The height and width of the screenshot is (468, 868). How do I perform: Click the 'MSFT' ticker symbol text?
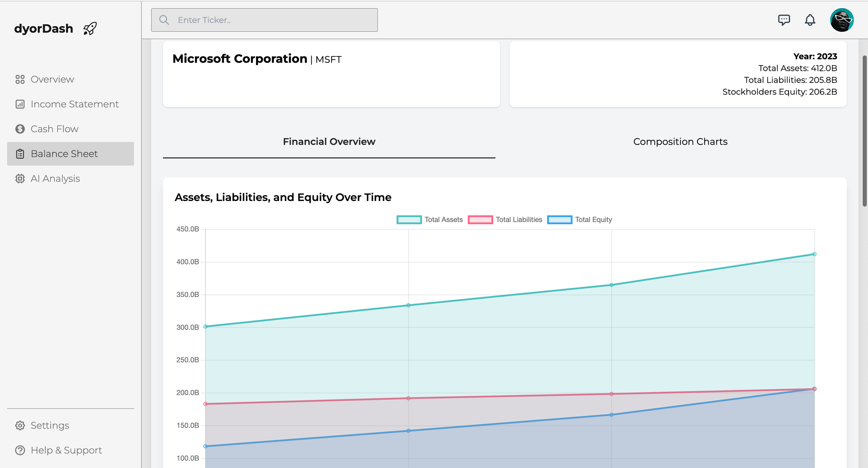click(x=329, y=59)
